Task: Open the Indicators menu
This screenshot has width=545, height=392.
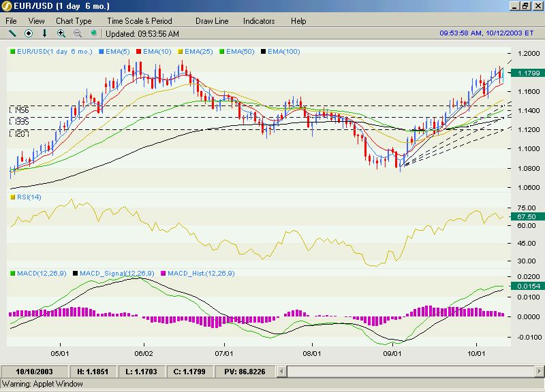Action: 259,21
